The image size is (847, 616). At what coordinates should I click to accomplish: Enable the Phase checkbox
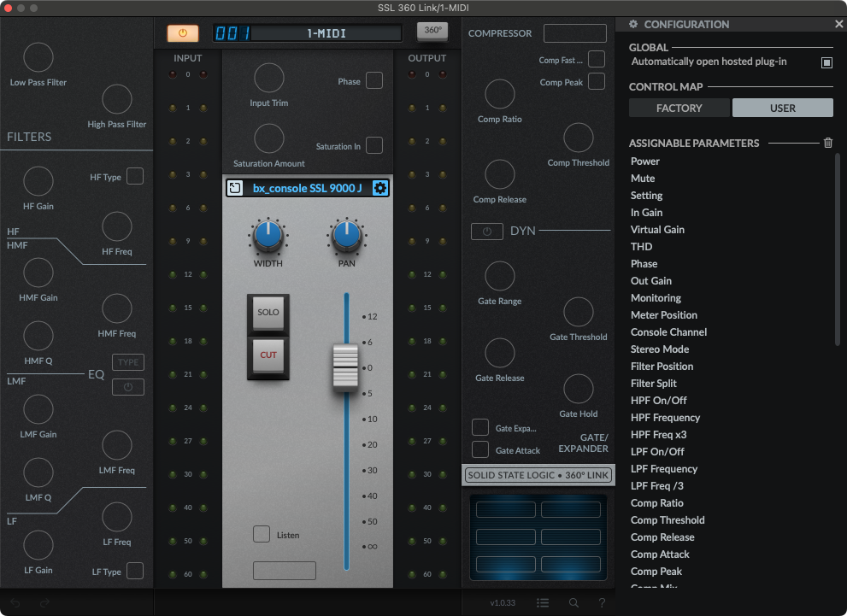(x=374, y=81)
